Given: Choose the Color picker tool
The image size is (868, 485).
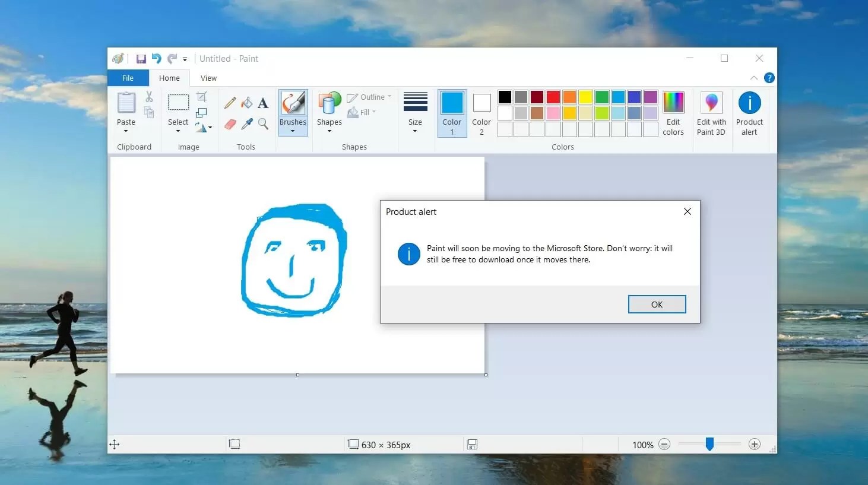Looking at the screenshot, I should pos(246,123).
